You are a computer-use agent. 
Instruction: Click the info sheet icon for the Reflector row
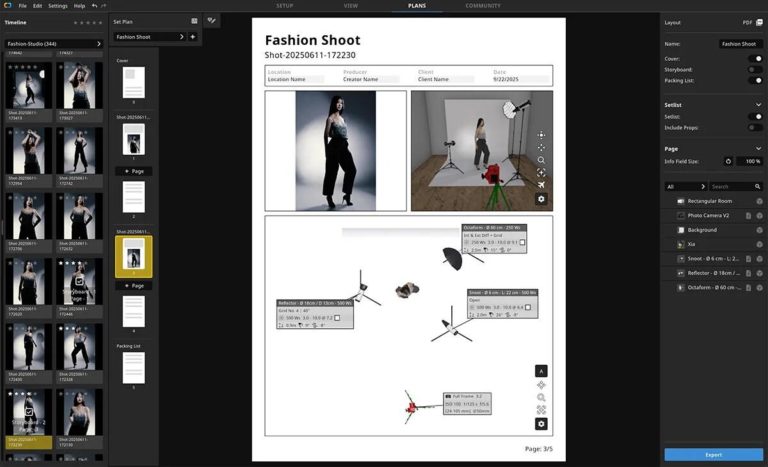tap(748, 273)
